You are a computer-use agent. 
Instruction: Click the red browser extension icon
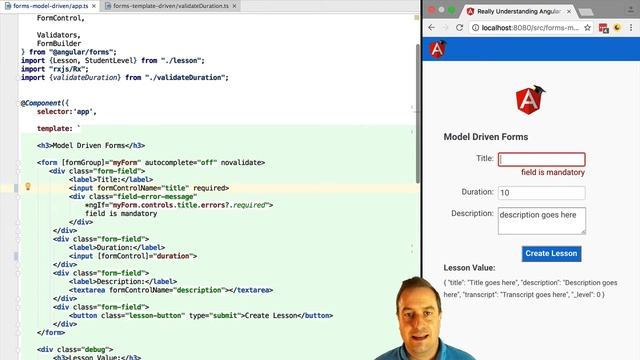pyautogui.click(x=603, y=28)
